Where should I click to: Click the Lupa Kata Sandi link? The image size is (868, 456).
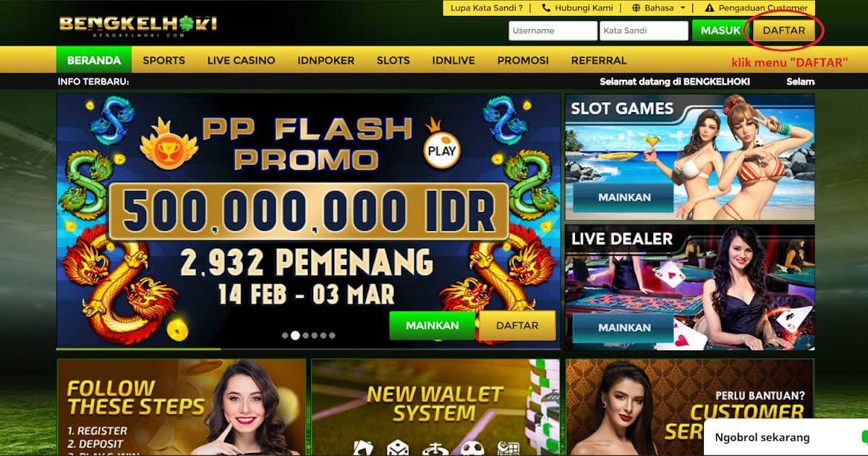pos(487,8)
